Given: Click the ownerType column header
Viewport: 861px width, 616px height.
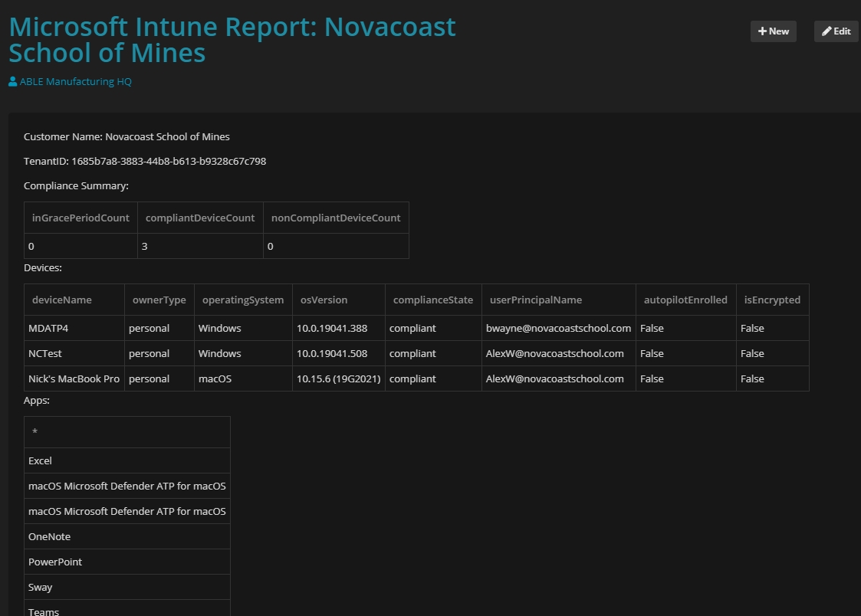Looking at the screenshot, I should [x=159, y=300].
